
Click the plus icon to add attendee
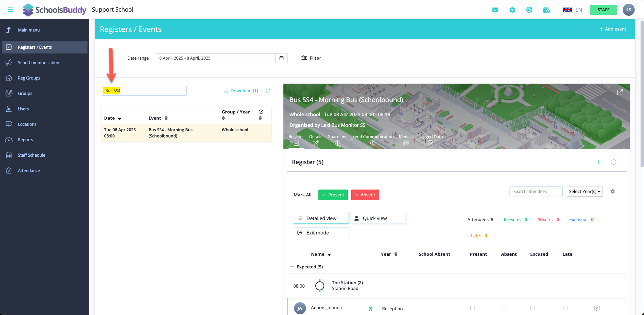tap(598, 162)
